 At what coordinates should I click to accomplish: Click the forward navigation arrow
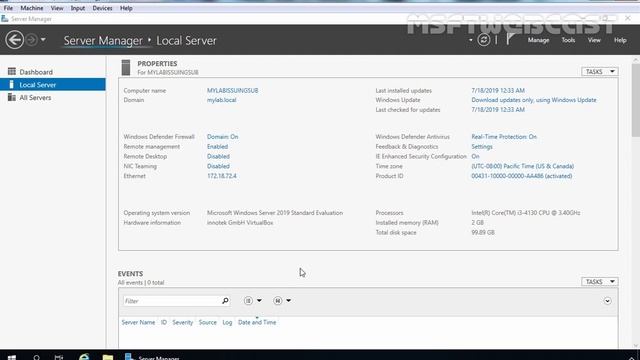[31, 40]
